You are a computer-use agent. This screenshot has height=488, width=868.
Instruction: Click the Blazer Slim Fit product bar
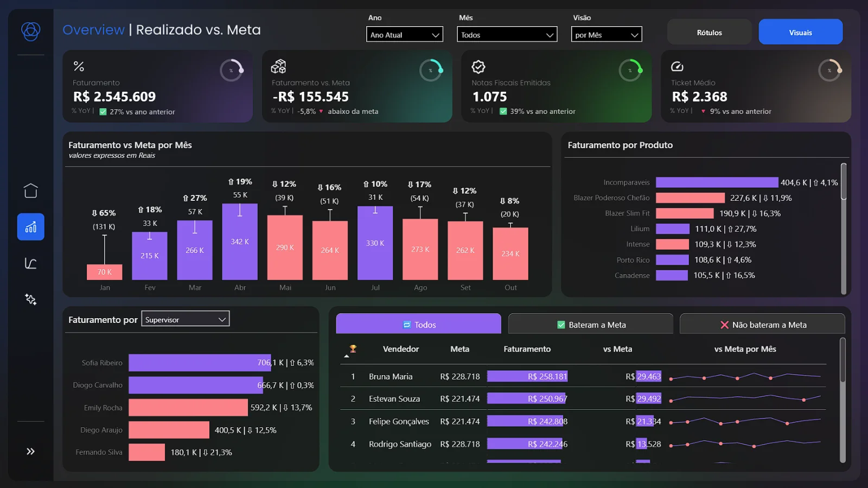click(x=685, y=213)
